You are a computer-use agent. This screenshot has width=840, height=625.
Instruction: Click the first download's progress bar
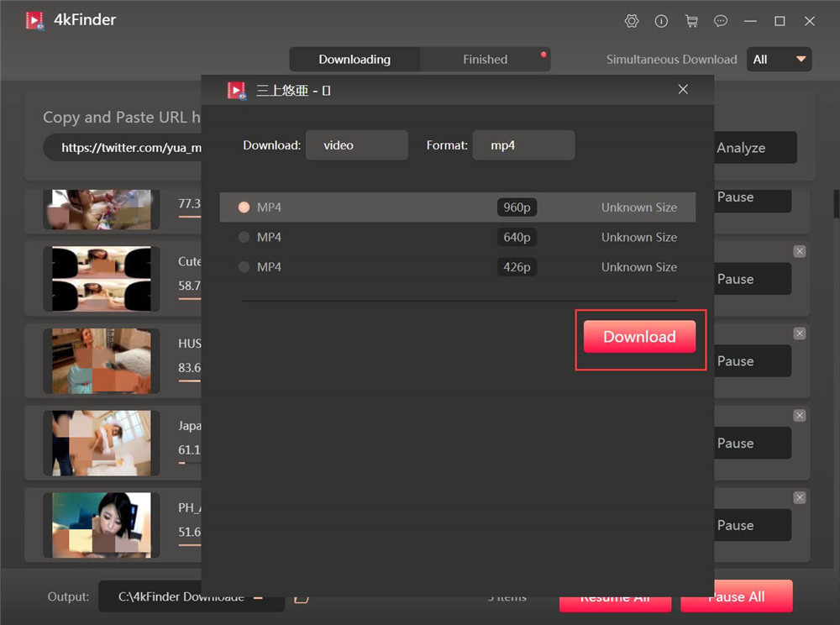tap(189, 217)
